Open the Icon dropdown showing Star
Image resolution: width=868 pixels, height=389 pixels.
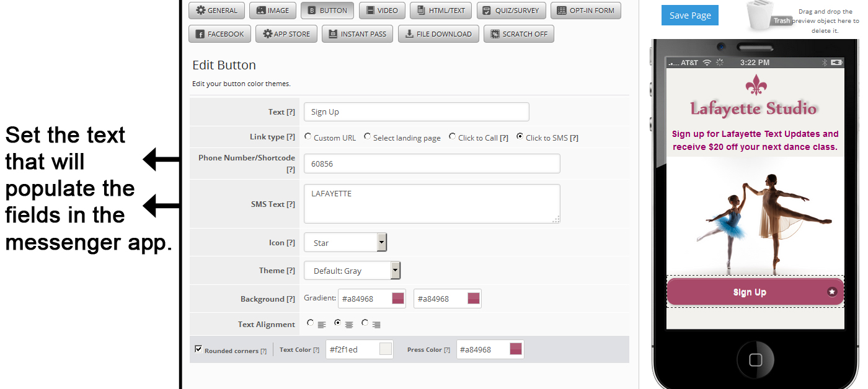tap(345, 242)
